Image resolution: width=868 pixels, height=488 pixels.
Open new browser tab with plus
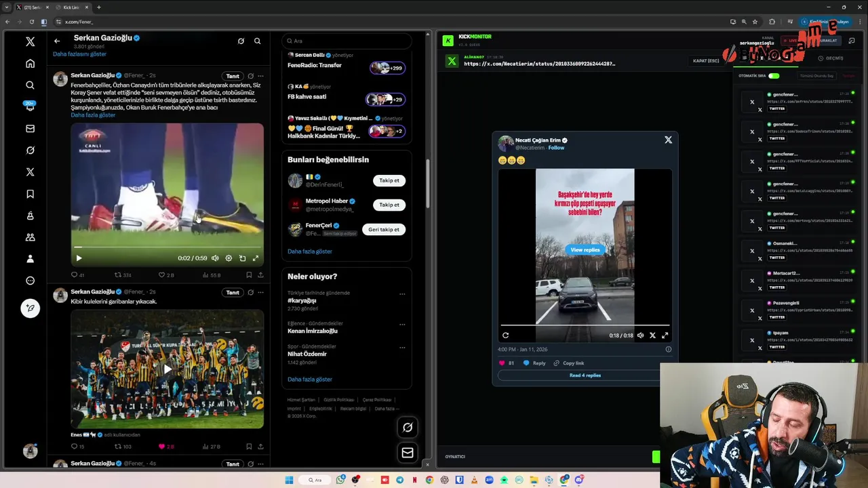99,7
